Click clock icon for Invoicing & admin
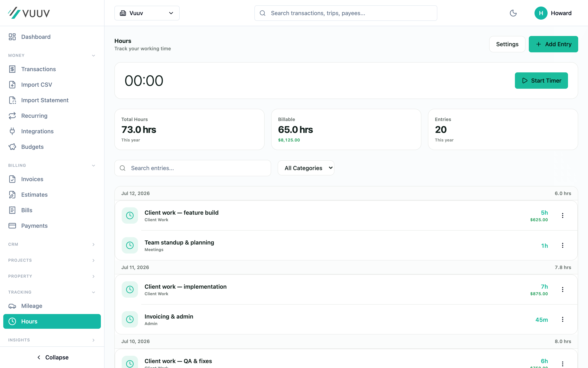The image size is (588, 368). point(130,319)
